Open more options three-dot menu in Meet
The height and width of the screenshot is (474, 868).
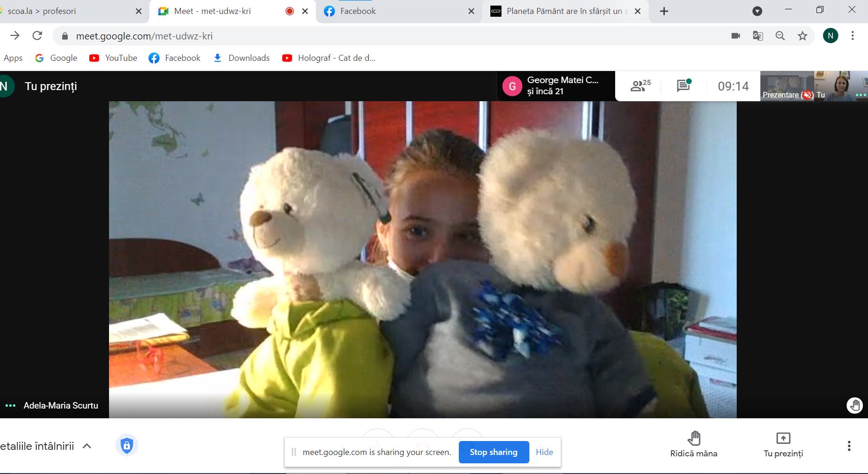[849, 446]
